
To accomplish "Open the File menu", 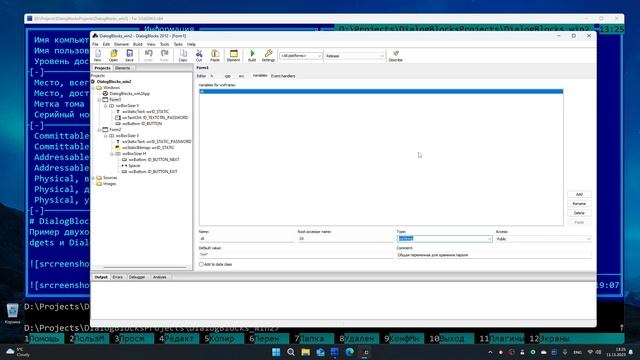I will [x=95, y=44].
